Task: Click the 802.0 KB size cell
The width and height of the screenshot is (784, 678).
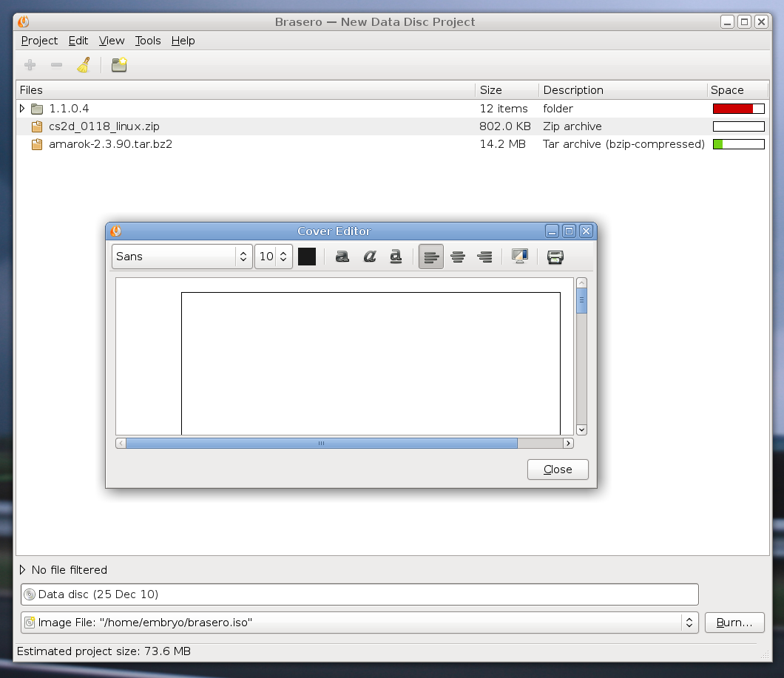Action: coord(505,126)
